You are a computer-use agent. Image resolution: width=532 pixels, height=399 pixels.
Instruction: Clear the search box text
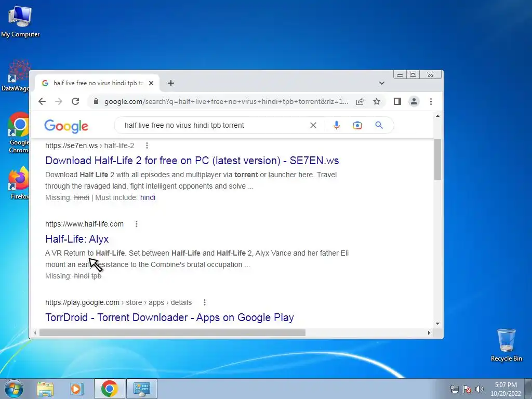(313, 125)
